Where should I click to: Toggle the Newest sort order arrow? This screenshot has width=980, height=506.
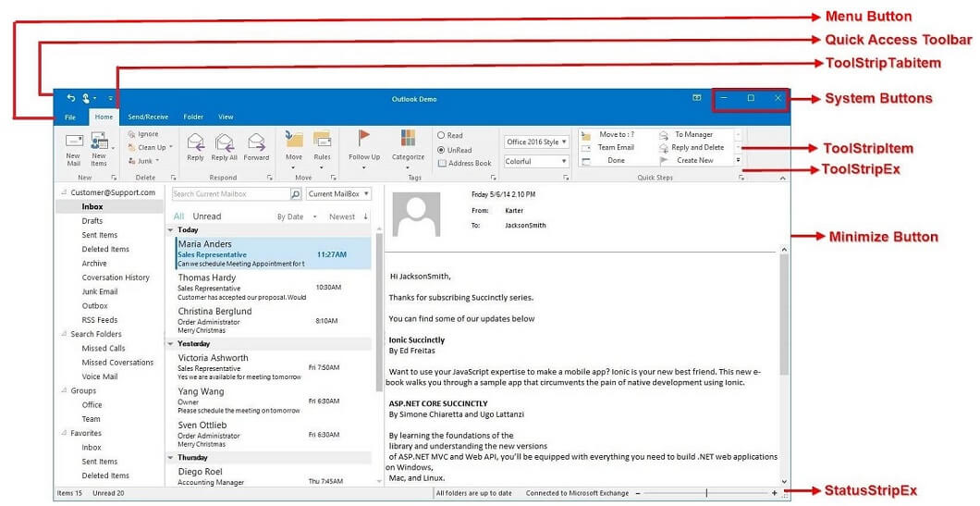[365, 216]
